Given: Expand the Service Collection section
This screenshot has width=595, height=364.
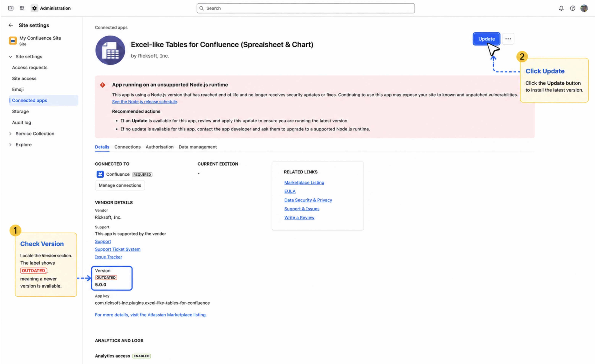Looking at the screenshot, I should (10, 134).
